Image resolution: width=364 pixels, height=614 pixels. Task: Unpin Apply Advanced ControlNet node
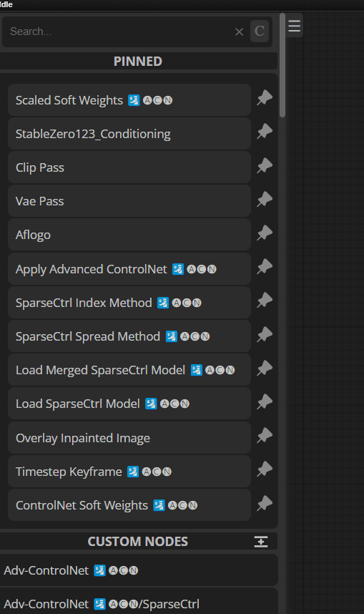pyautogui.click(x=265, y=267)
